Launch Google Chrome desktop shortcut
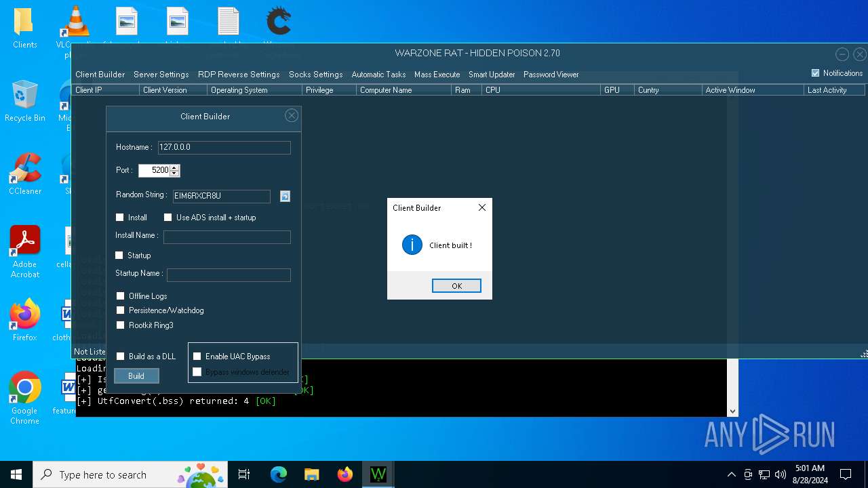868x488 pixels. [24, 398]
